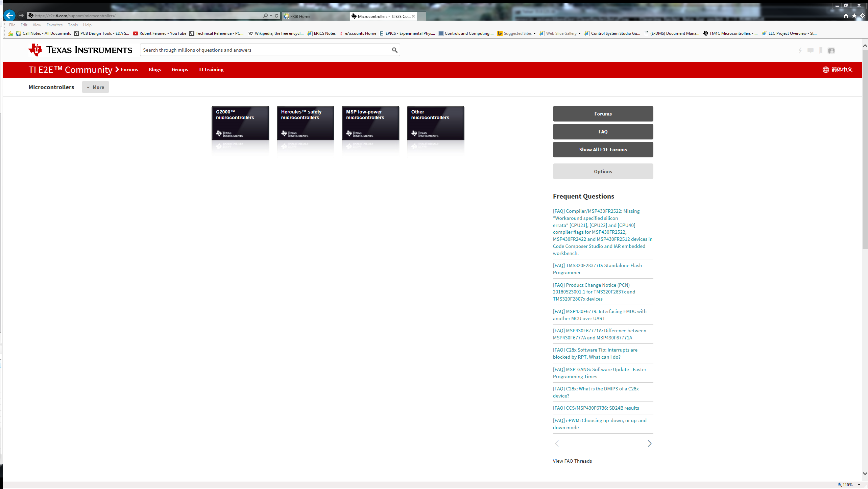Click the TI E2E Community title link
This screenshot has width=868, height=489.
pos(70,70)
